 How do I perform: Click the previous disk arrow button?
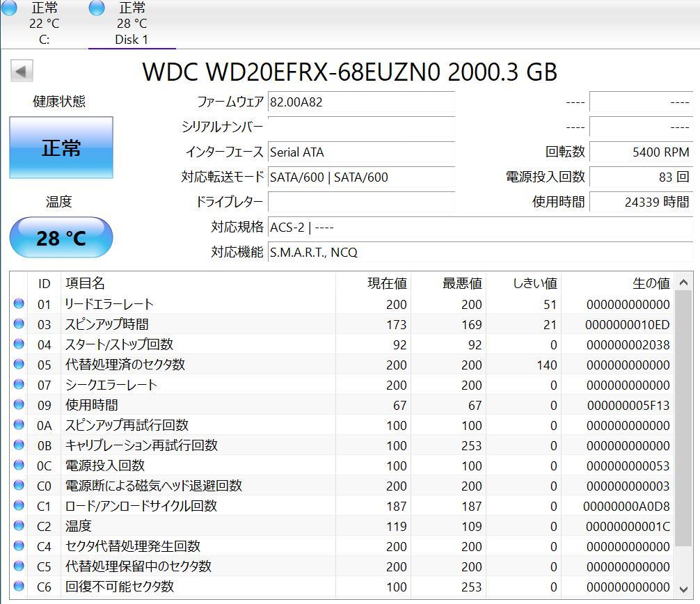click(22, 71)
